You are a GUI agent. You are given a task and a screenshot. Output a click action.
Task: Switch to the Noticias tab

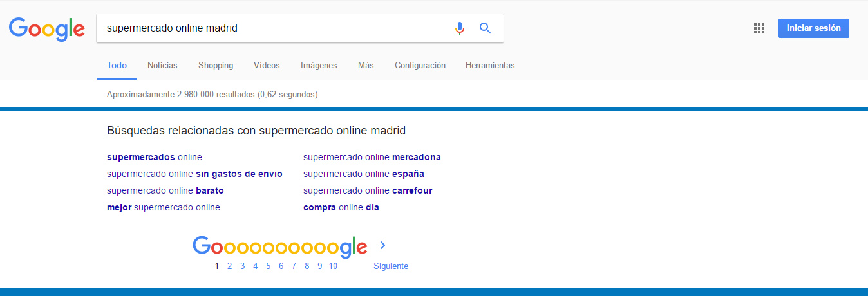click(x=162, y=65)
